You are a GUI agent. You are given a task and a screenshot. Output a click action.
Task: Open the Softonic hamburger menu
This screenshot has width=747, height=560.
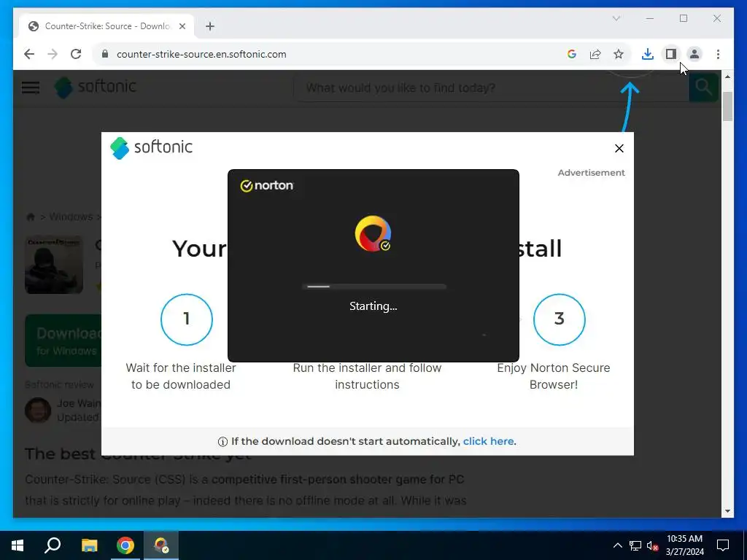(31, 87)
